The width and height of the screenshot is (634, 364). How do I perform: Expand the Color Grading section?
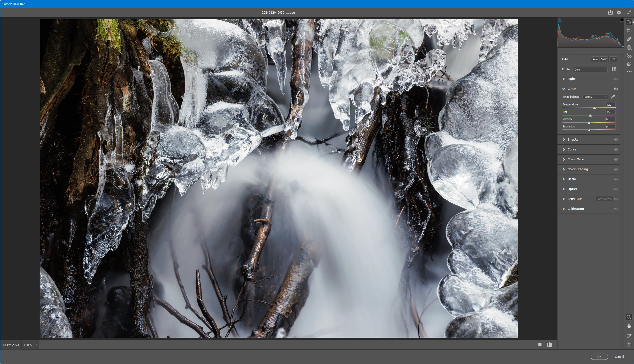[x=578, y=169]
